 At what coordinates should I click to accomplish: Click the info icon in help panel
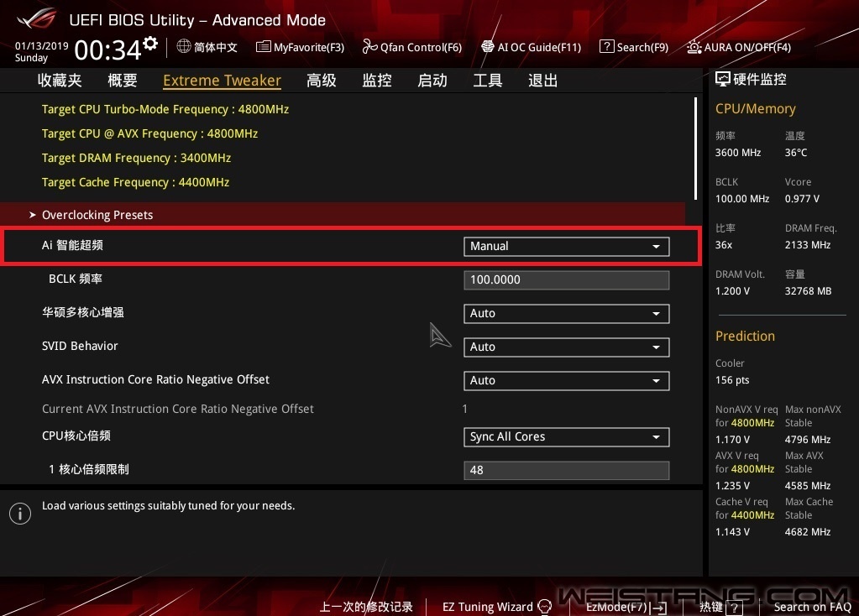tap(20, 514)
